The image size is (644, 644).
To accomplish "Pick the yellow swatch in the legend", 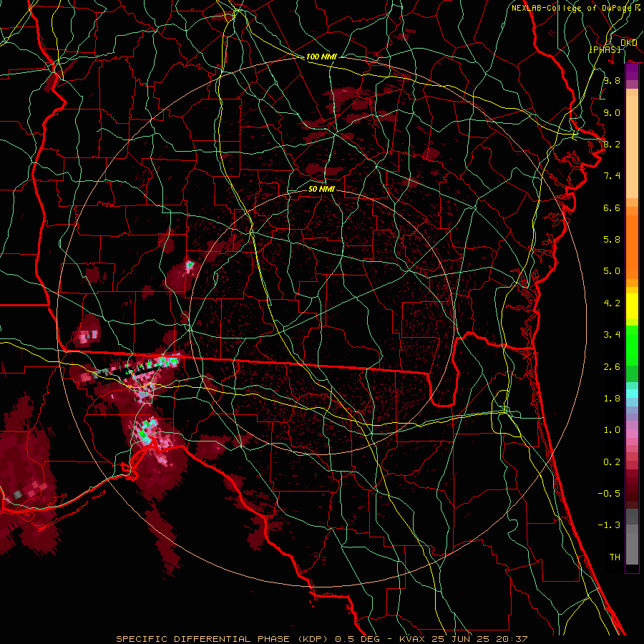I will click(632, 306).
